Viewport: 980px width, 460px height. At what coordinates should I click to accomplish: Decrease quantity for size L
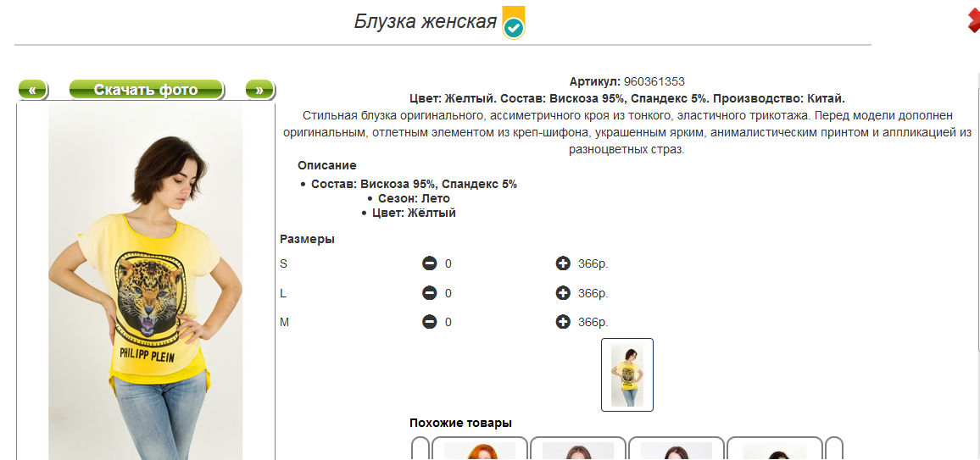click(x=429, y=293)
